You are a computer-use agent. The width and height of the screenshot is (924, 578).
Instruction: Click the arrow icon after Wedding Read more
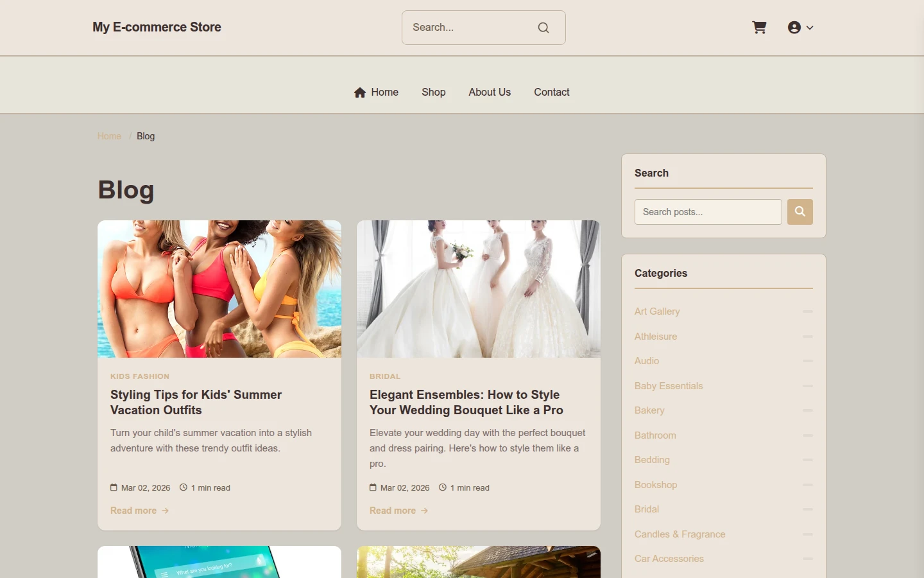coord(424,511)
